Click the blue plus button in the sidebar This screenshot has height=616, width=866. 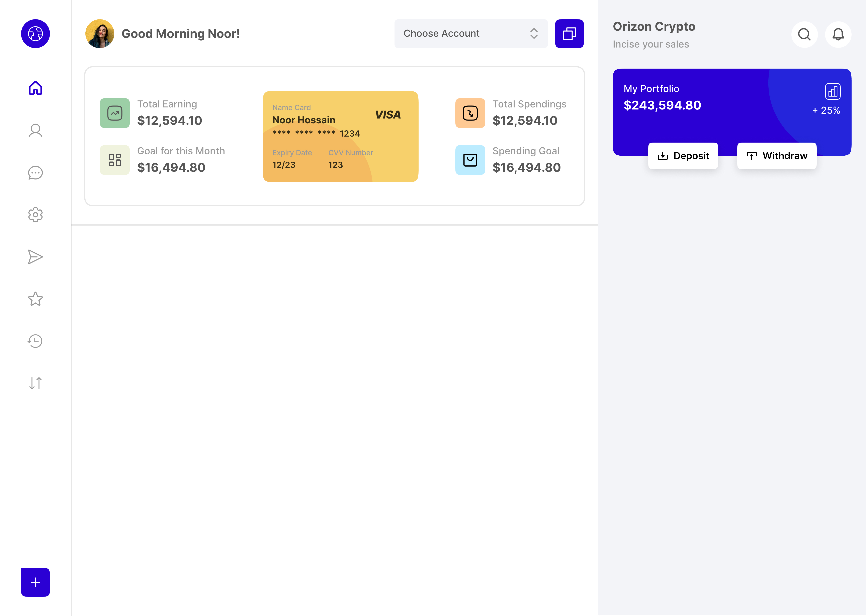click(x=35, y=582)
